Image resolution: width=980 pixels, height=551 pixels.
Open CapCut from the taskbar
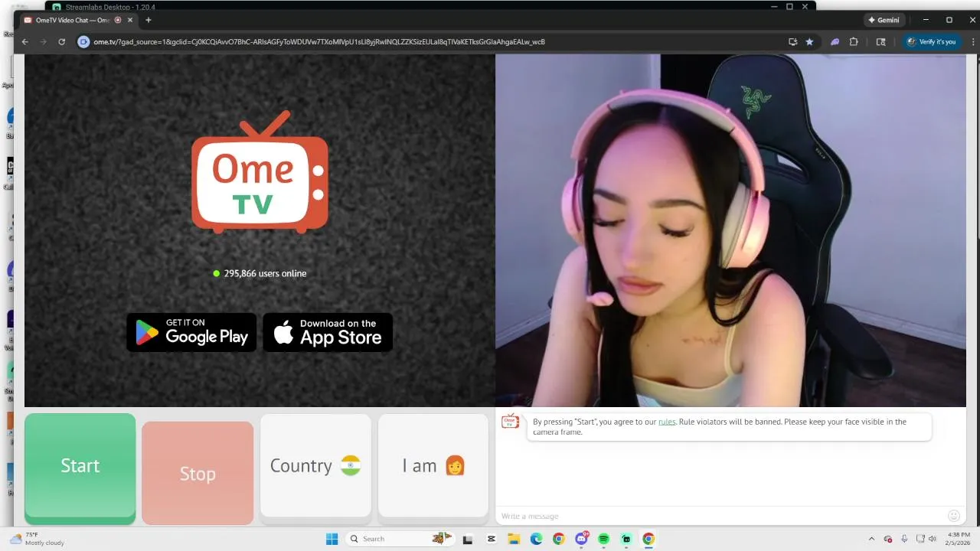pyautogui.click(x=492, y=539)
